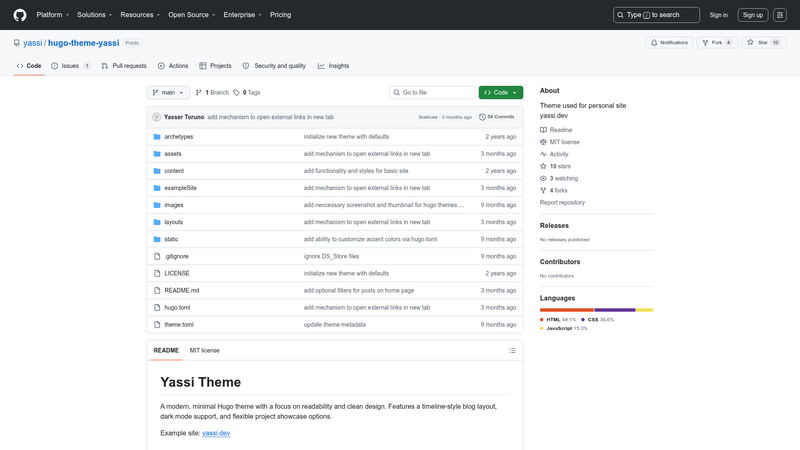800x450 pixels.
Task: Switch to Security and quality tab
Action: tap(274, 66)
